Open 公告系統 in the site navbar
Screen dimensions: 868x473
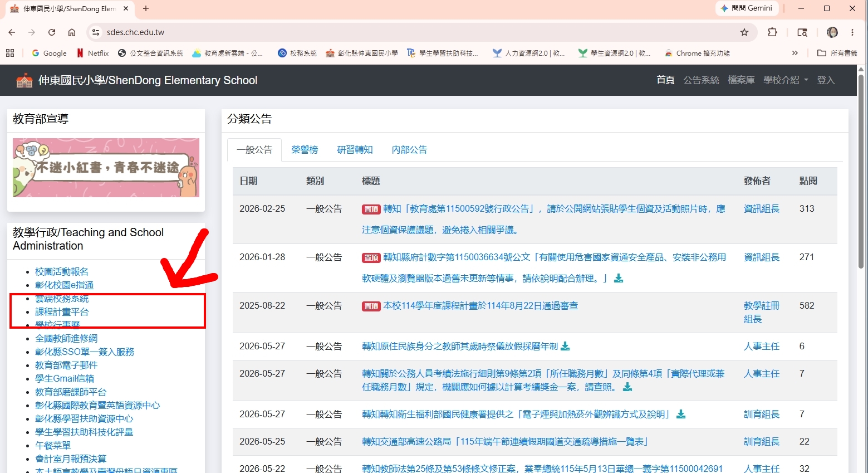click(701, 80)
